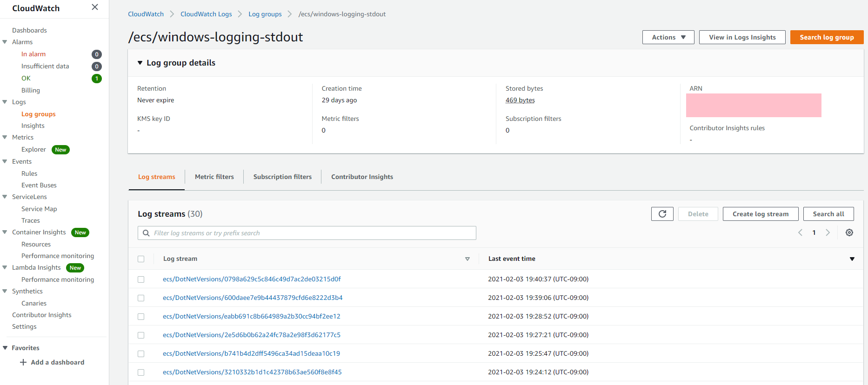Click plus icon for Add a dashboard

pos(23,362)
